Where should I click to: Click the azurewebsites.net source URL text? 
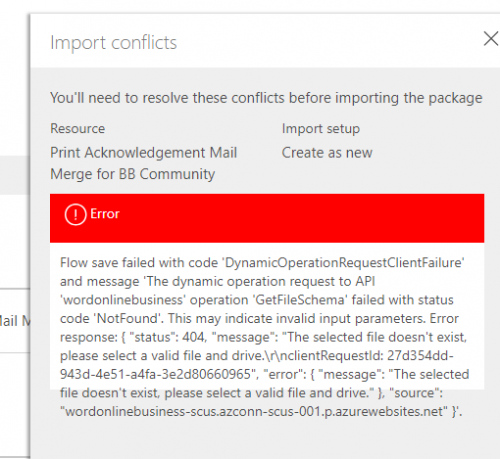tap(254, 412)
